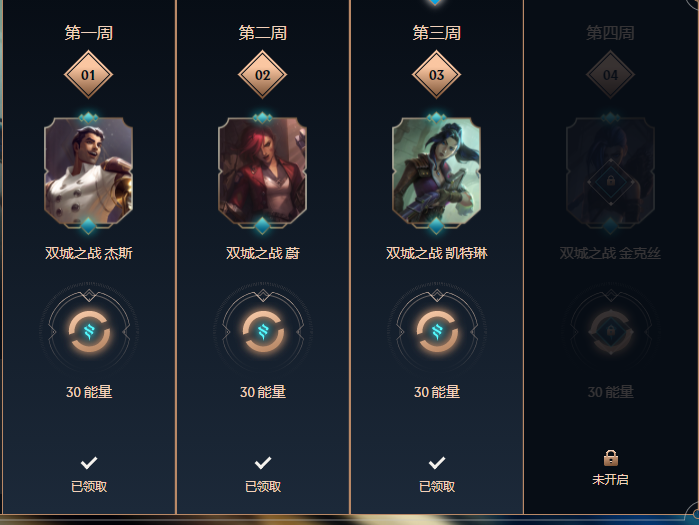699x525 pixels.
Task: Open the 双城之战 杰斯 portrait card
Action: (88, 172)
